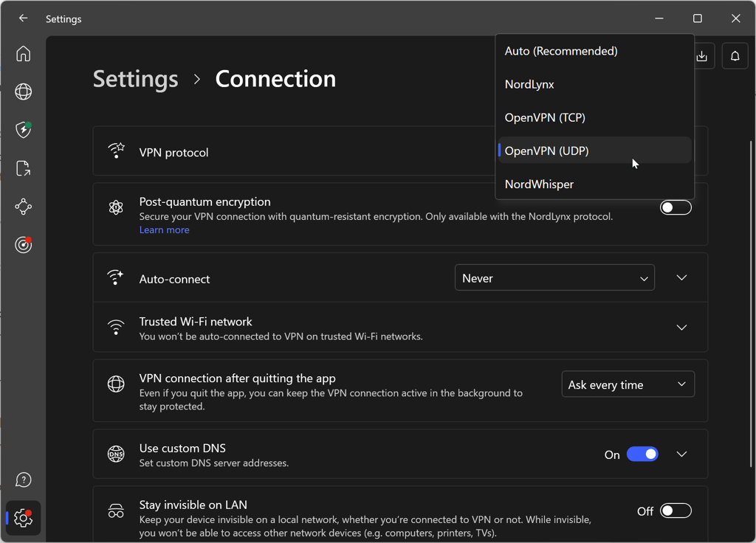The image size is (756, 543).
Task: Expand the Use custom DNS chevron
Action: [x=681, y=454]
